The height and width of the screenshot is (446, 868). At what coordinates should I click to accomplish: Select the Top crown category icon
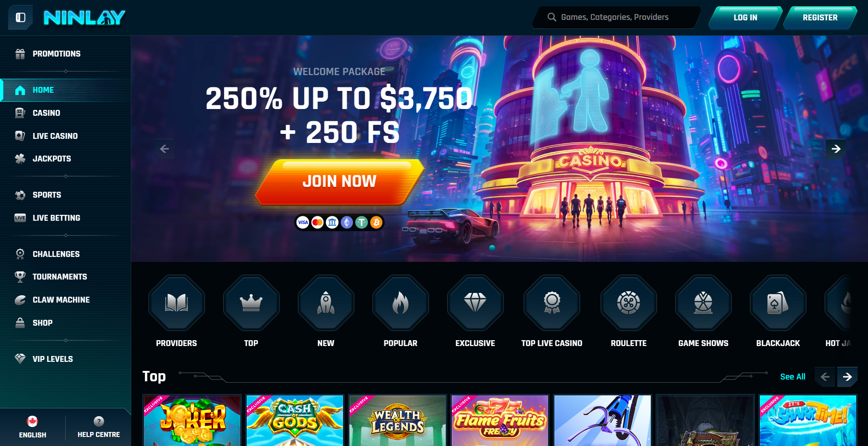(251, 303)
